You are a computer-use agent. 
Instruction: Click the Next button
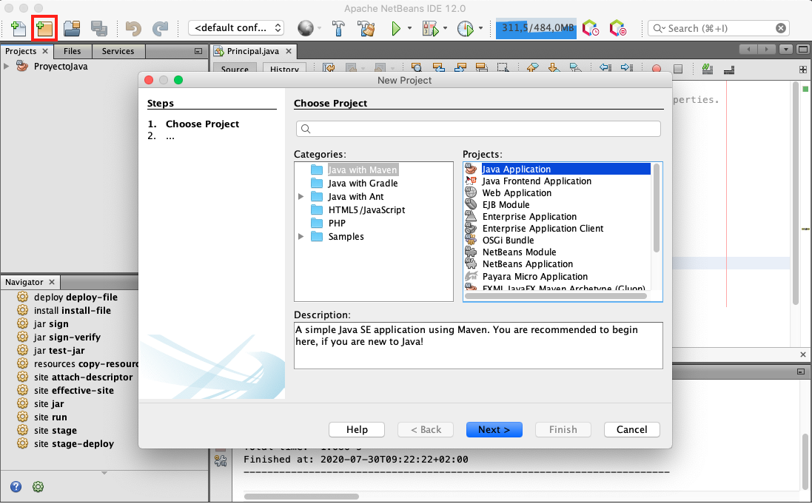point(494,429)
